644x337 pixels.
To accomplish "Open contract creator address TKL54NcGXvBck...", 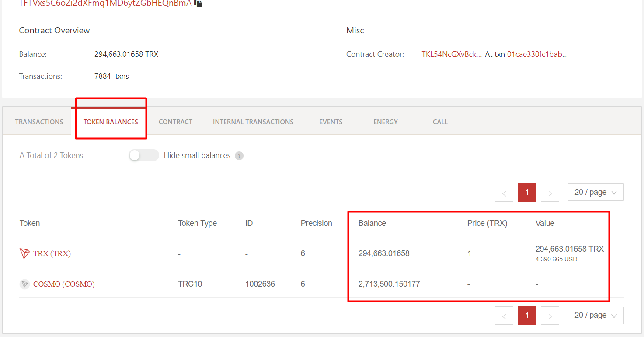I will click(452, 54).
